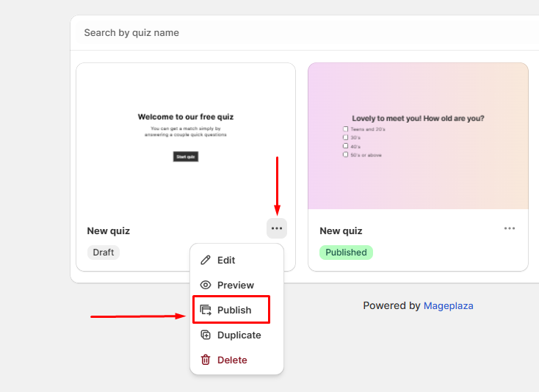This screenshot has height=392, width=539.
Task: Click the Duplicate icon in the menu
Action: pyautogui.click(x=206, y=335)
